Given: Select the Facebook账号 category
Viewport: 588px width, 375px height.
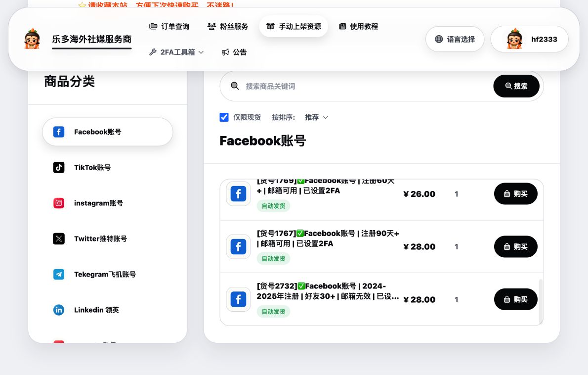Looking at the screenshot, I should pos(108,132).
